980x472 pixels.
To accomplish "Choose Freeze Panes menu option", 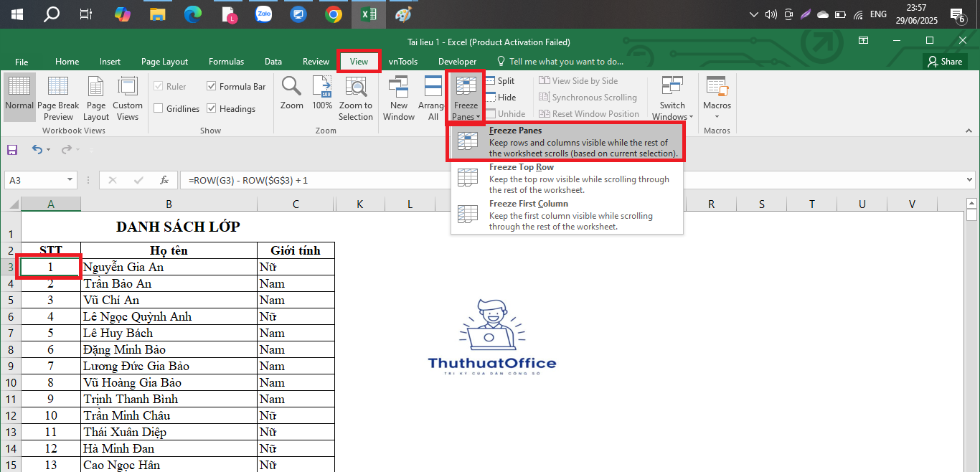I will click(567, 142).
